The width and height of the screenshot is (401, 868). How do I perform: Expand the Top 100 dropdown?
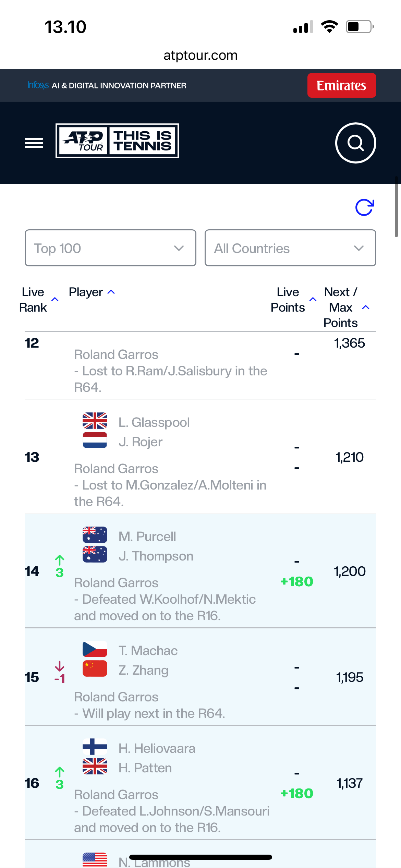click(110, 248)
